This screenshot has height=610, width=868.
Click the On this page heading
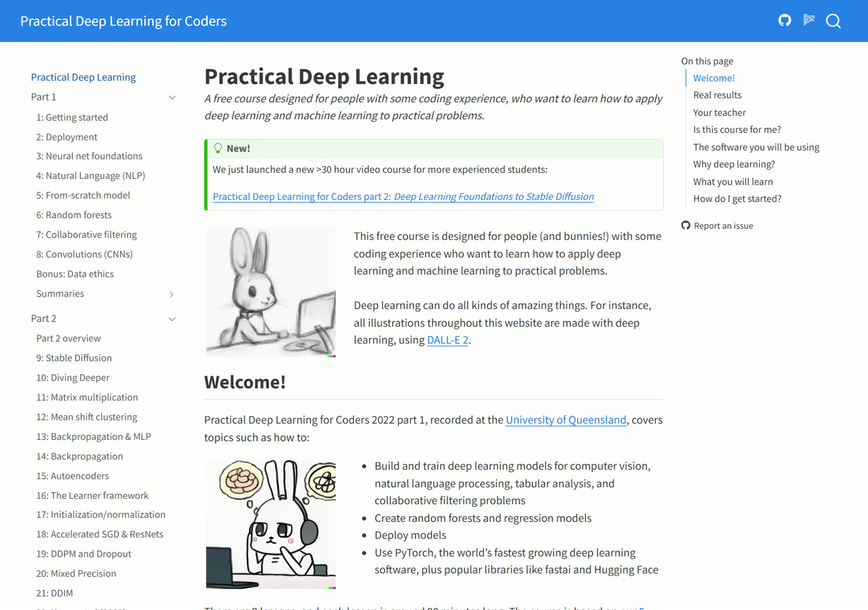(707, 61)
